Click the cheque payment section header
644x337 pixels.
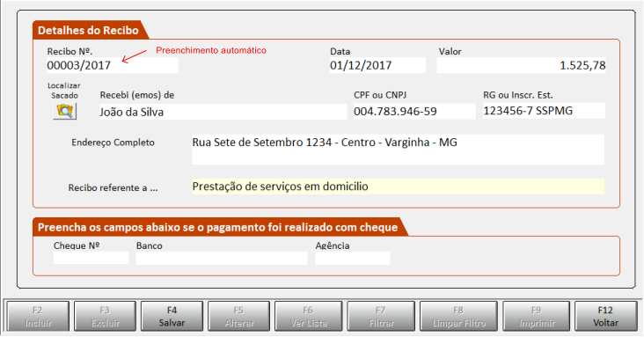click(x=217, y=227)
